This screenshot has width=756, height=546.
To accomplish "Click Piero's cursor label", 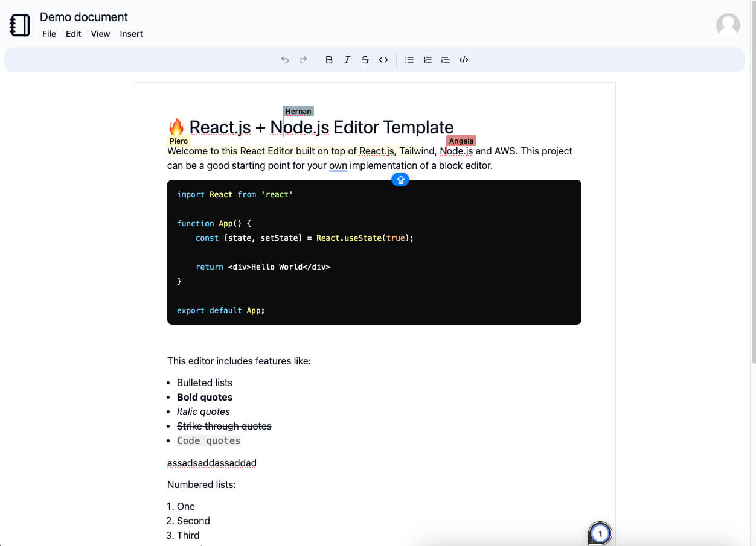I will 179,141.
